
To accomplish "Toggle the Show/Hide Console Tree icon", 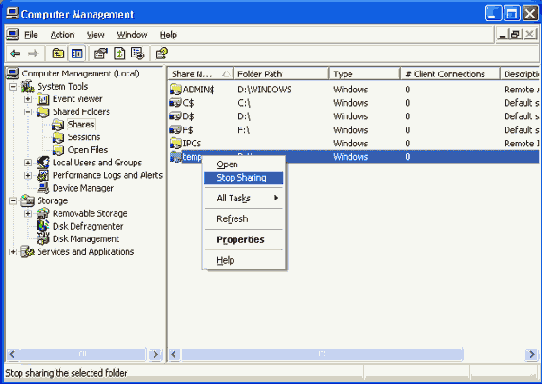I will point(77,54).
